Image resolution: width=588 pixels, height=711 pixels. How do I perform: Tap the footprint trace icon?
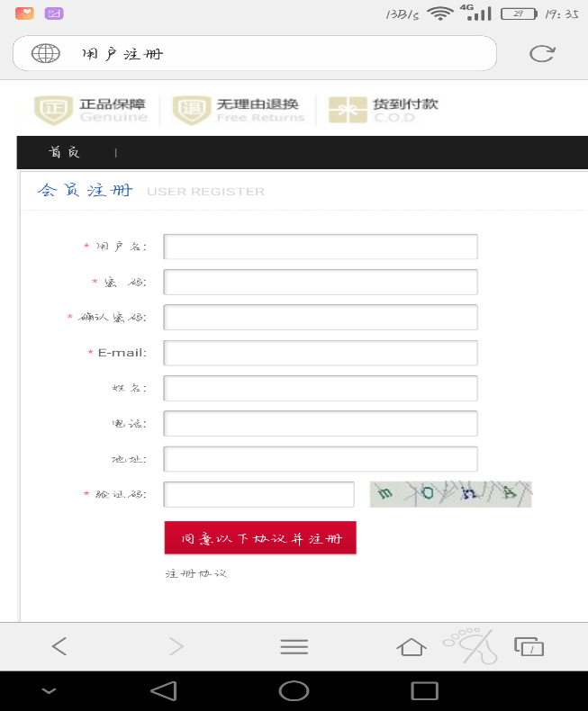point(471,645)
